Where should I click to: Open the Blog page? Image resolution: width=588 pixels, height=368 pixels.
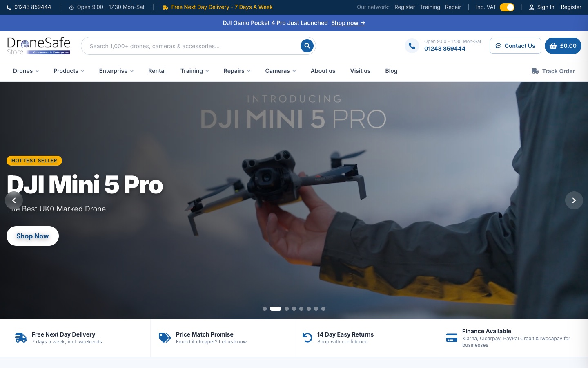(391, 71)
